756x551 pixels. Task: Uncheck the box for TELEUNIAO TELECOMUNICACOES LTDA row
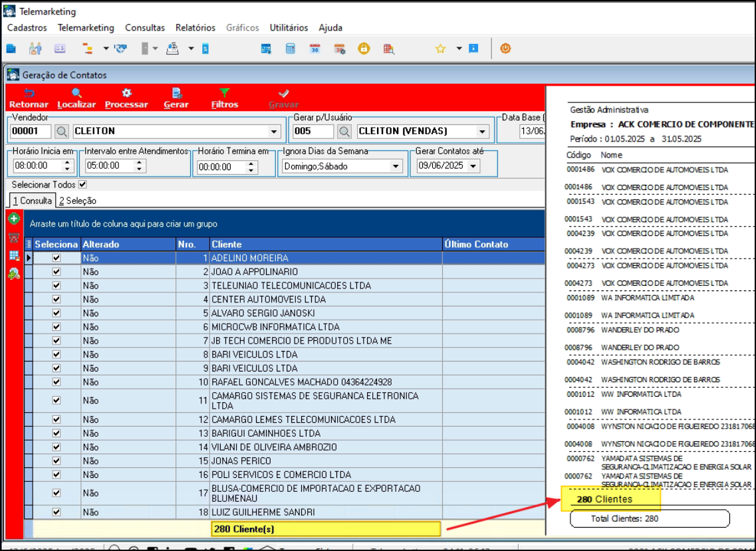point(57,285)
